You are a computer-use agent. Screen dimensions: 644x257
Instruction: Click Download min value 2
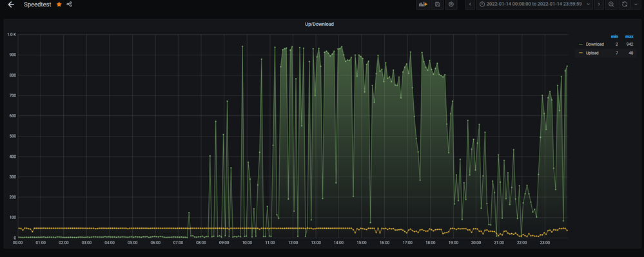pyautogui.click(x=616, y=44)
